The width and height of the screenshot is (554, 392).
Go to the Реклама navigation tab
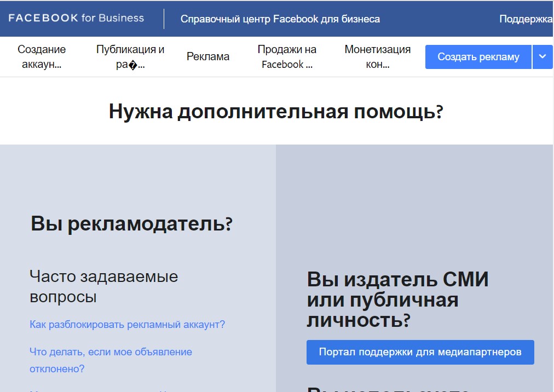click(208, 57)
